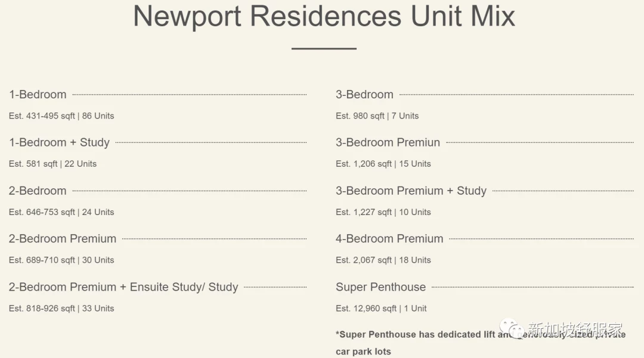644x358 pixels.
Task: Click the 1-Bedroom + Study heading
Action: tap(59, 142)
